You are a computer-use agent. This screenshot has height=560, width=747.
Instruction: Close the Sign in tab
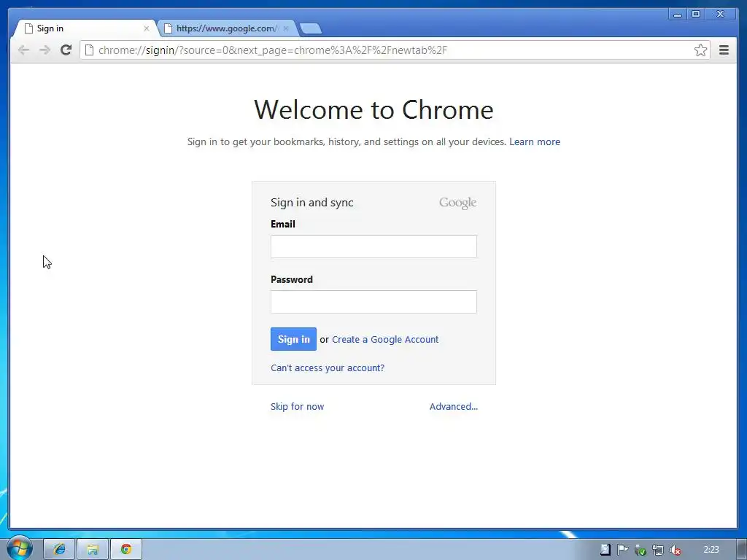[x=146, y=28]
